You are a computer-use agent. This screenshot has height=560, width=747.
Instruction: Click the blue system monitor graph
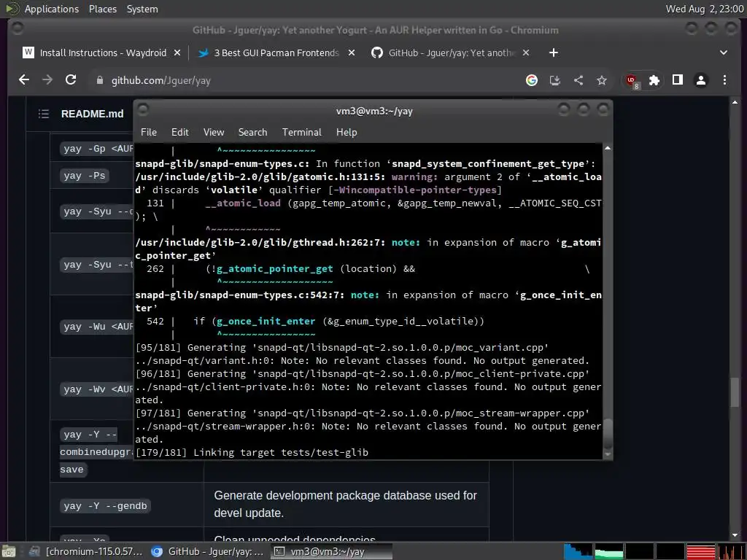tap(578, 551)
